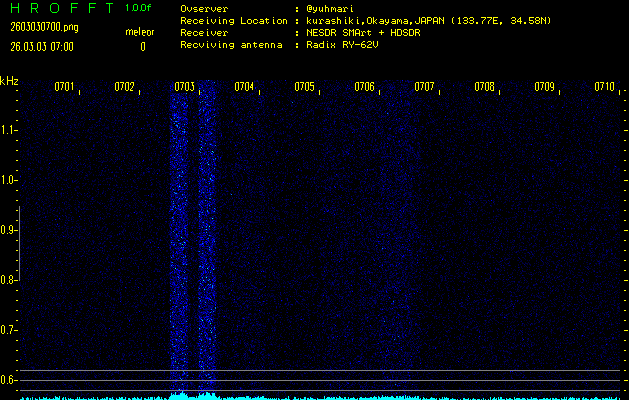Click the Ovserver field label
This screenshot has width=629, height=400.
pos(204,9)
